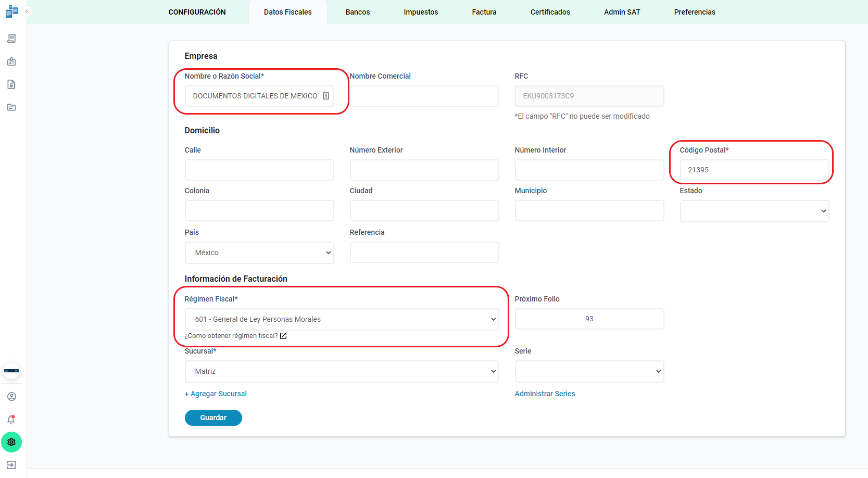This screenshot has width=868, height=478.
Task: Switch to the Preferencias tab
Action: pyautogui.click(x=695, y=12)
